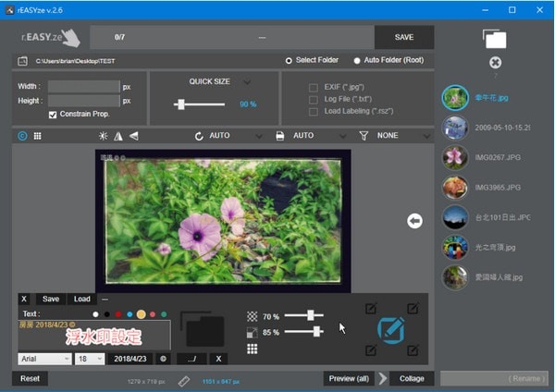The height and width of the screenshot is (392, 555).
Task: Open the Arial font dropdown
Action: tap(43, 358)
